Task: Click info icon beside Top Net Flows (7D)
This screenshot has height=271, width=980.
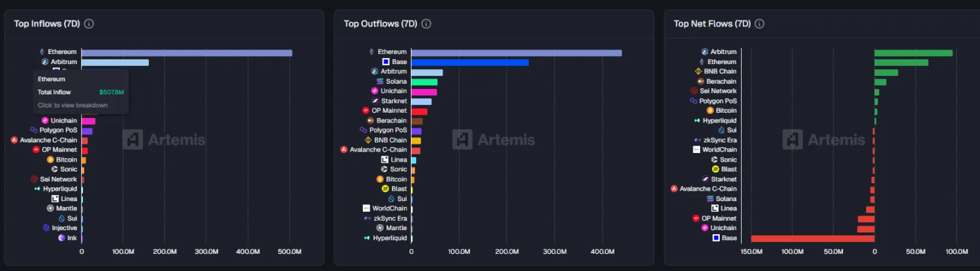Action: 759,24
